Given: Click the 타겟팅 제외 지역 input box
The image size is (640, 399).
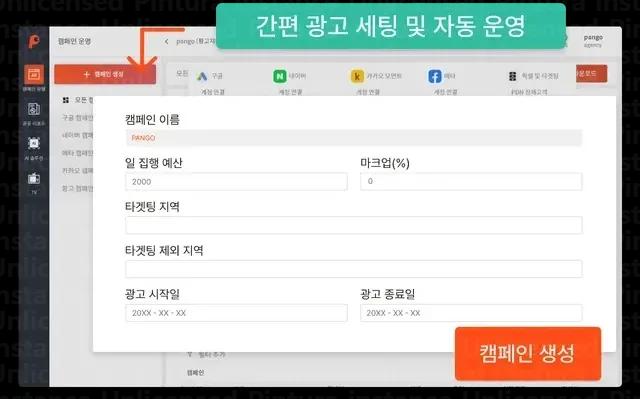Looking at the screenshot, I should (x=354, y=269).
